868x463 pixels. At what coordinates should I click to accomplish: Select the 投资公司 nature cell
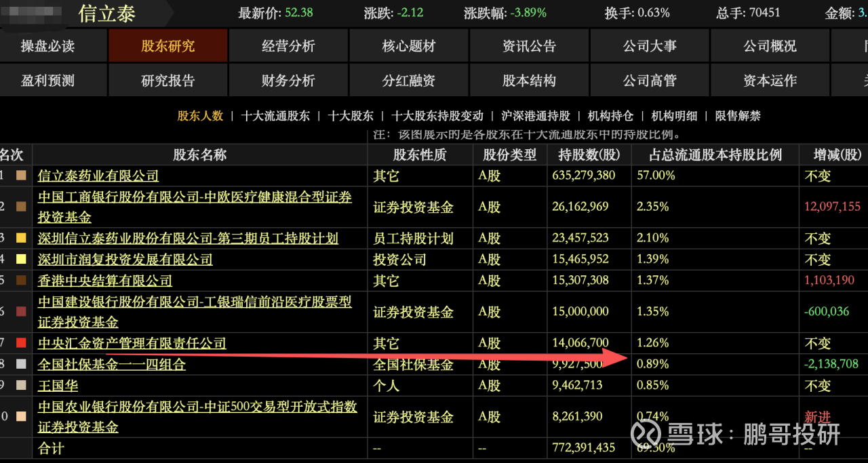[x=399, y=259]
